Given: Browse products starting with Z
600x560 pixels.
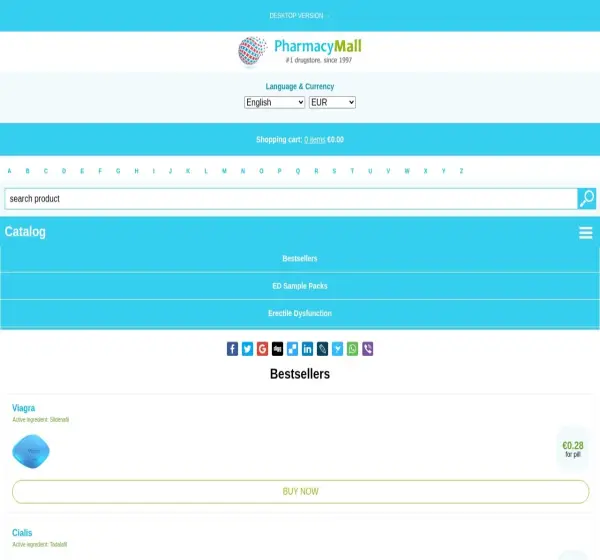Looking at the screenshot, I should click(461, 171).
